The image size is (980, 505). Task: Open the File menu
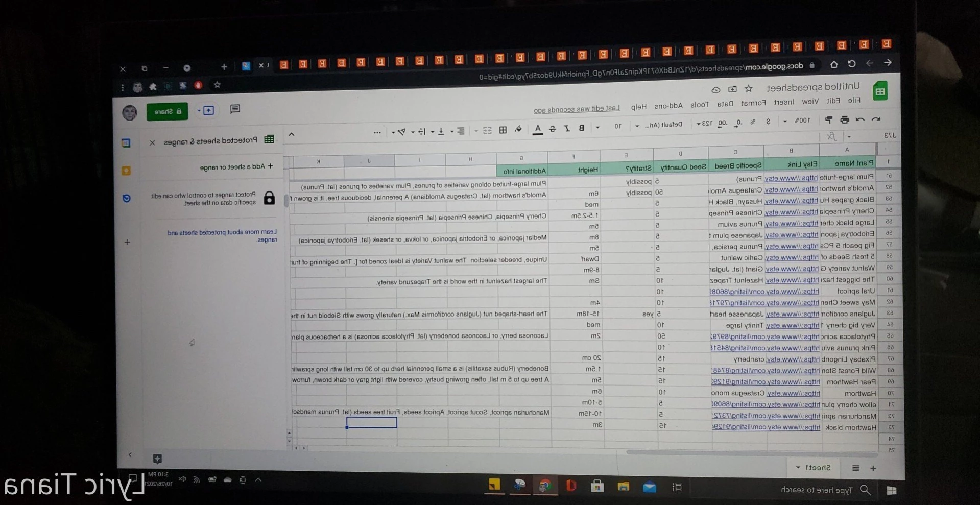click(854, 100)
